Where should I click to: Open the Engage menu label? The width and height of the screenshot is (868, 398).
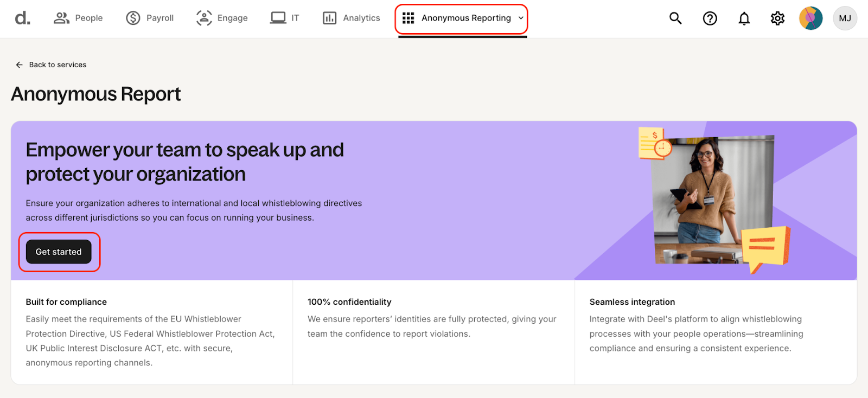pos(232,18)
